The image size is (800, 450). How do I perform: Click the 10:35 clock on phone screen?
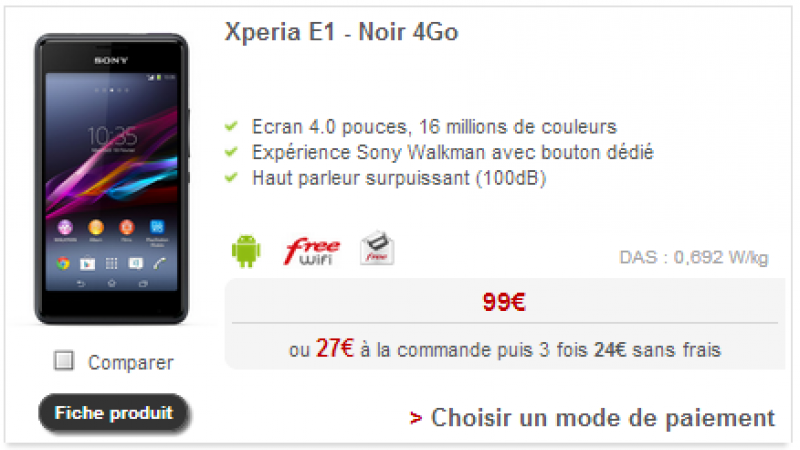point(112,137)
